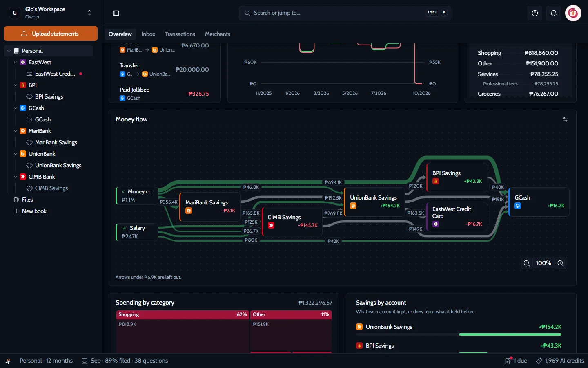Viewport: 588px width, 368px height.
Task: Select UnionBank Savings in the sidebar
Action: pos(58,165)
